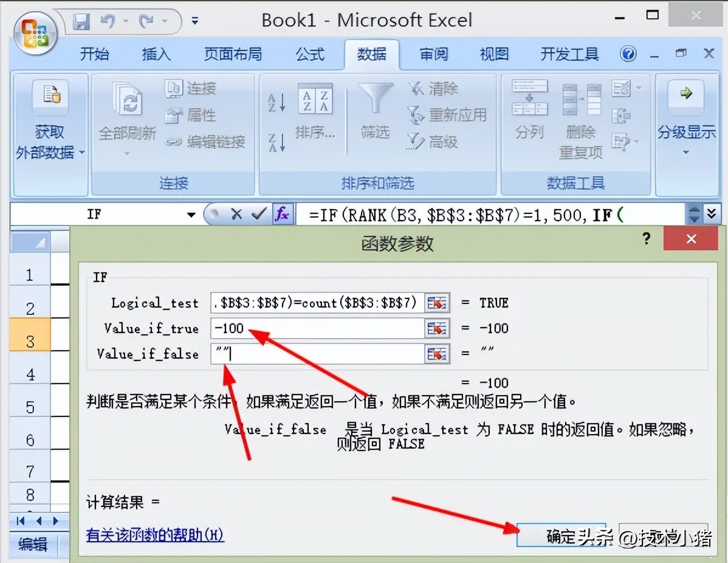Click the Value_if_true field with -100
The height and width of the screenshot is (563, 728).
317,328
